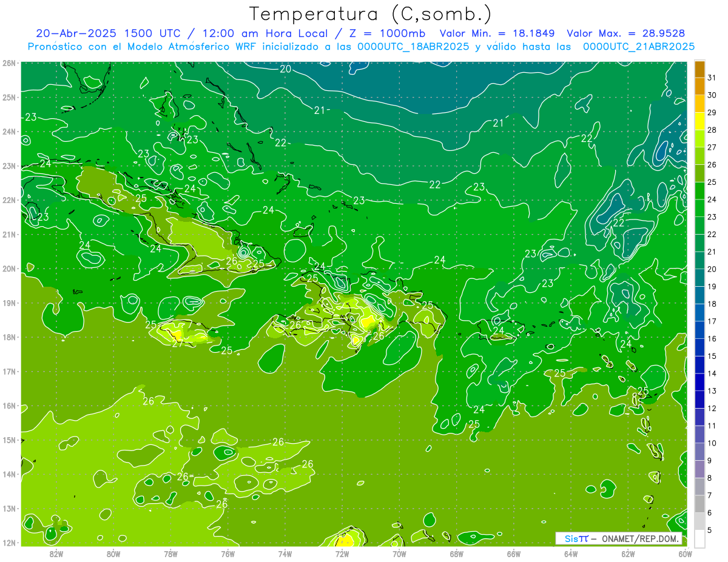728x562 pixels.
Task: Click the latitude axis label "19N"
Action: click(8, 303)
